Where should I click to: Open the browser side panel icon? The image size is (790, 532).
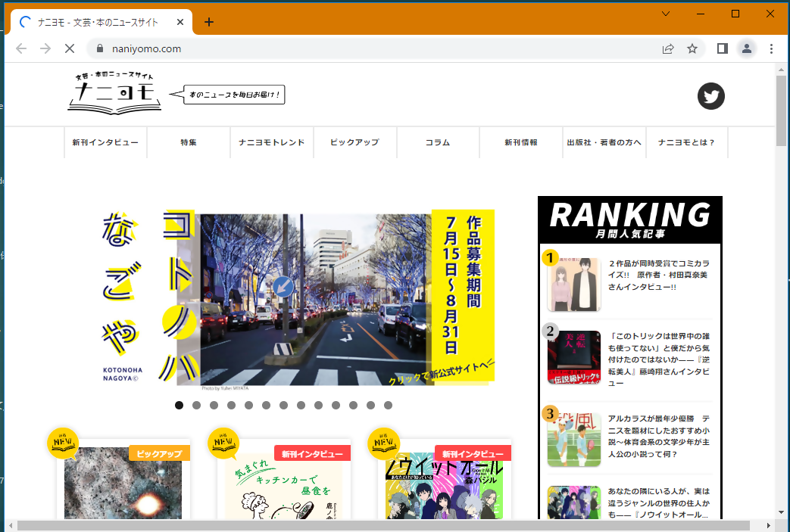point(723,48)
